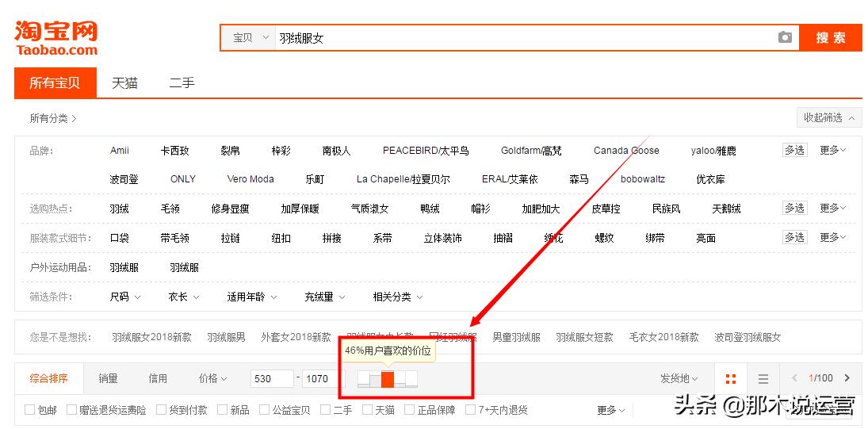Choose brand La Chapelle/拉夏贝尔
This screenshot has height=429, width=868.
[403, 179]
